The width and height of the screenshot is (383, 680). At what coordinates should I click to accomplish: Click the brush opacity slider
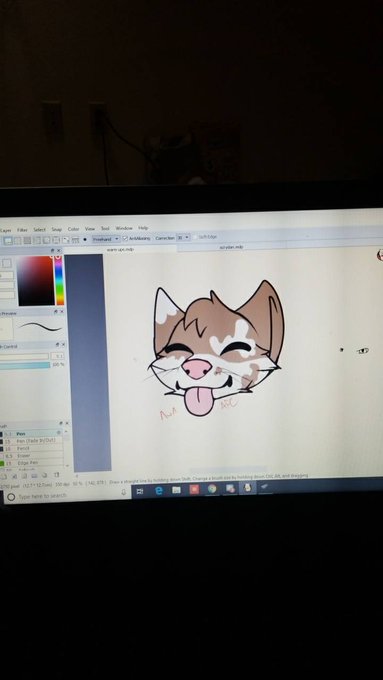25,366
